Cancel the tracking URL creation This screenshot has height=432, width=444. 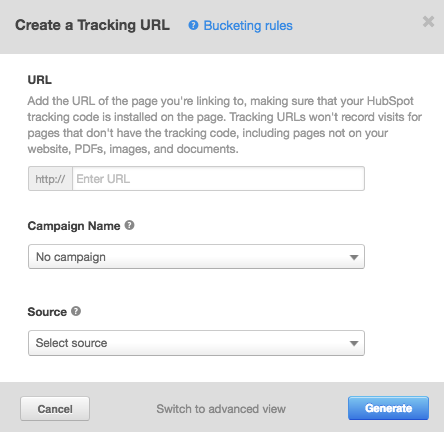coord(55,409)
